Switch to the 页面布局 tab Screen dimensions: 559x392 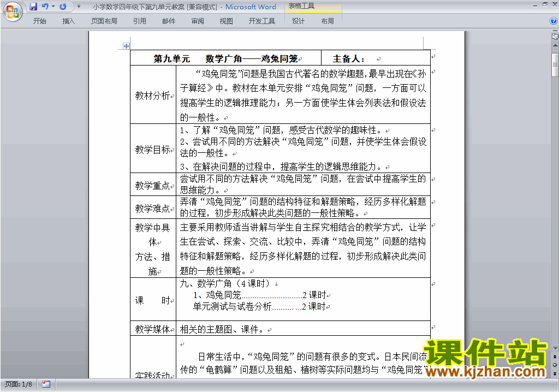(104, 21)
